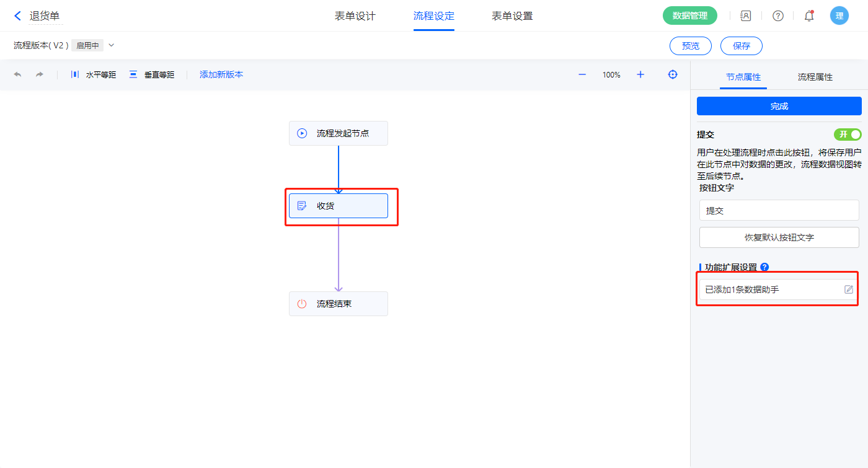The height and width of the screenshot is (468, 868).
Task: Click 添加新版本 link
Action: pyautogui.click(x=221, y=74)
